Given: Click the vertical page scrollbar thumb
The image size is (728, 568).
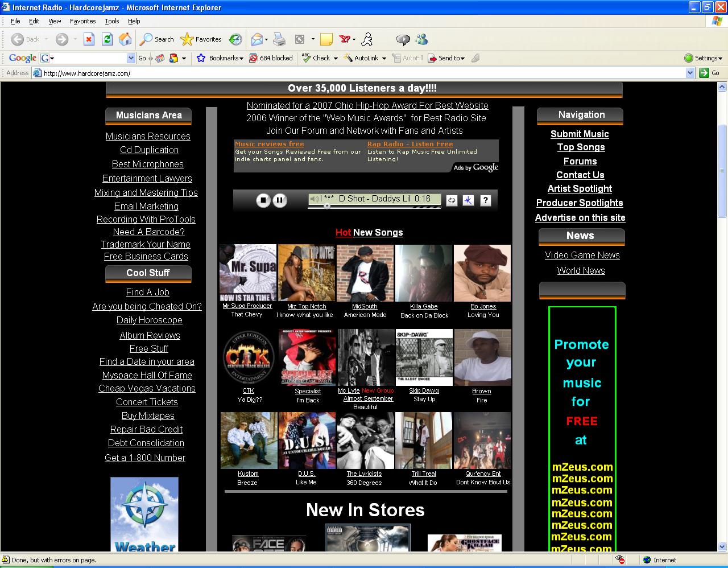Looking at the screenshot, I should (x=722, y=171).
